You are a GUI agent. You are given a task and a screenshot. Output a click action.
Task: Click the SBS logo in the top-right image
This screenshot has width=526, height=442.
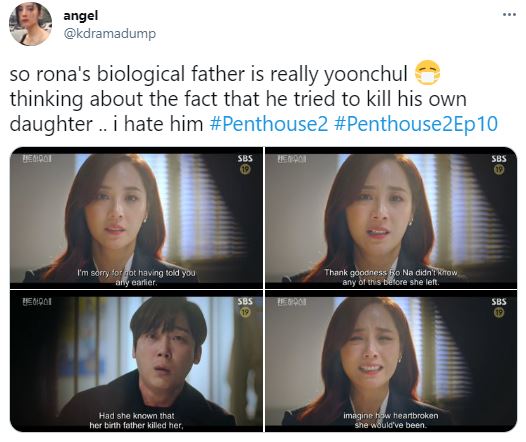pos(499,158)
